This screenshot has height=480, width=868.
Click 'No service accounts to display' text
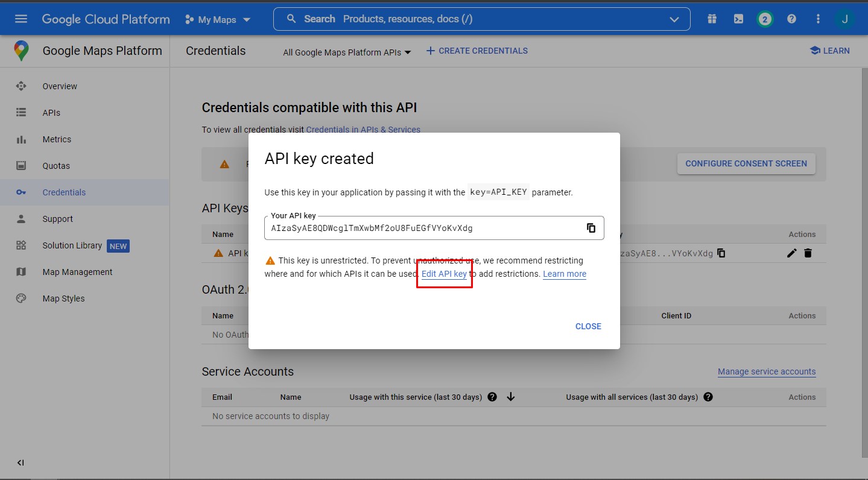click(271, 416)
